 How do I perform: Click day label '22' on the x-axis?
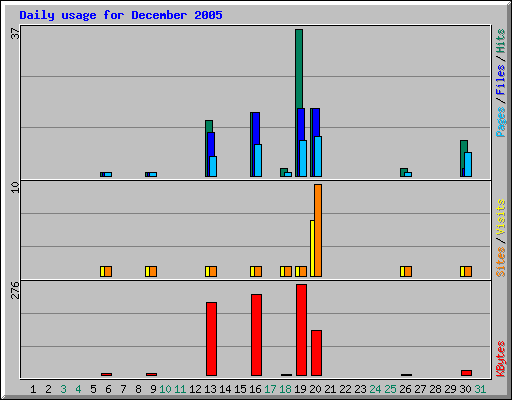click(345, 389)
